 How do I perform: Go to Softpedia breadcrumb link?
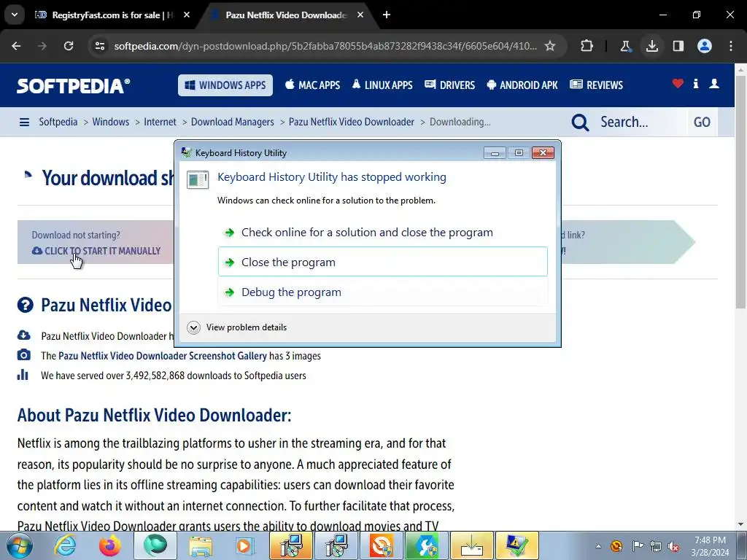tap(58, 122)
